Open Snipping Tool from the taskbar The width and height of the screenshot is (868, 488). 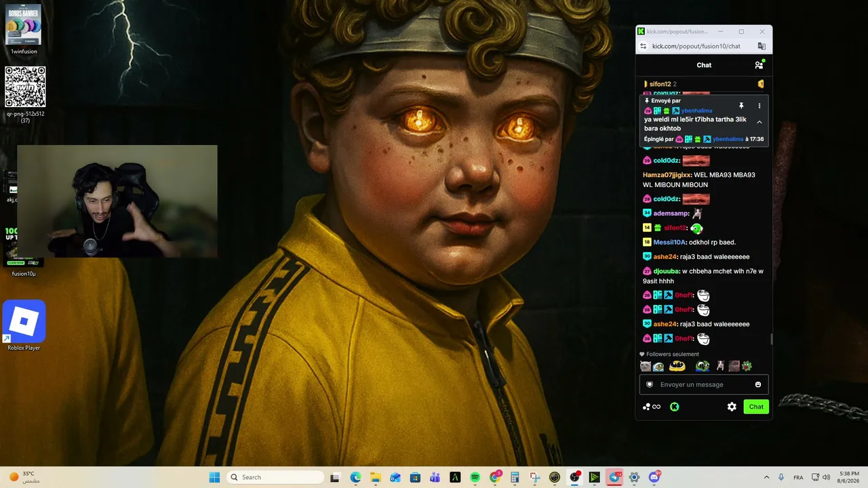[534, 477]
